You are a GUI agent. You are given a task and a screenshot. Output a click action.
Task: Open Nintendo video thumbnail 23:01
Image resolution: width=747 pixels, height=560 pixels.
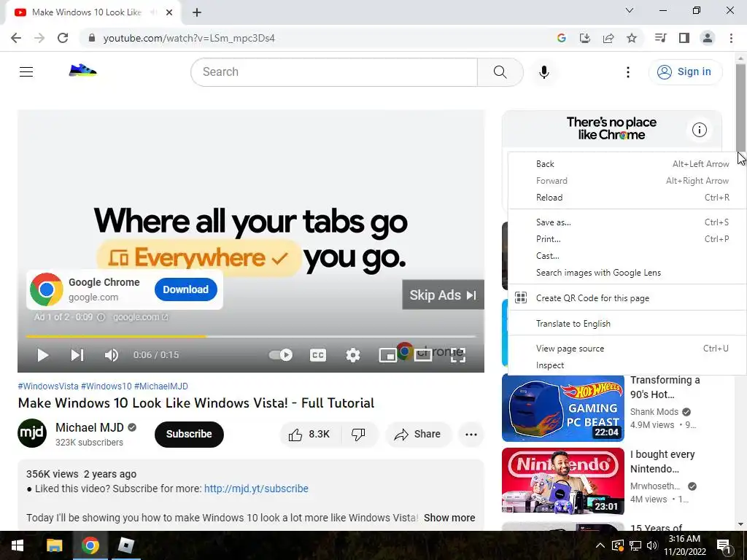tap(563, 481)
